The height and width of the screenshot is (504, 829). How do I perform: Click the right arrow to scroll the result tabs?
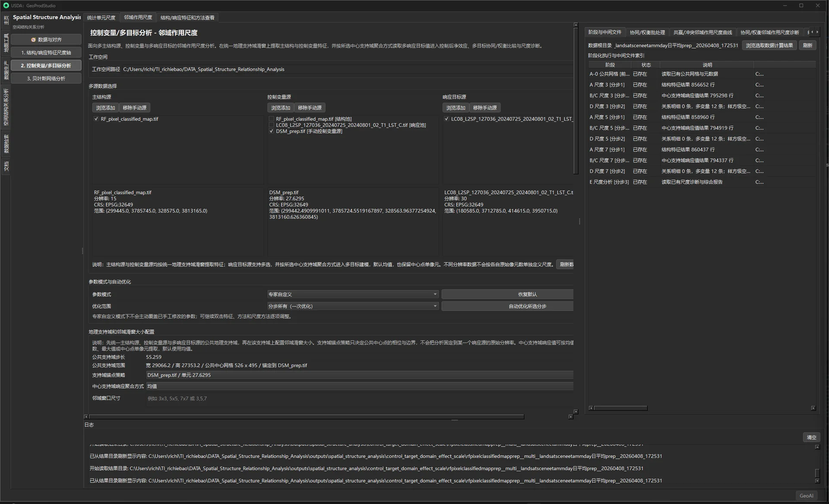817,32
